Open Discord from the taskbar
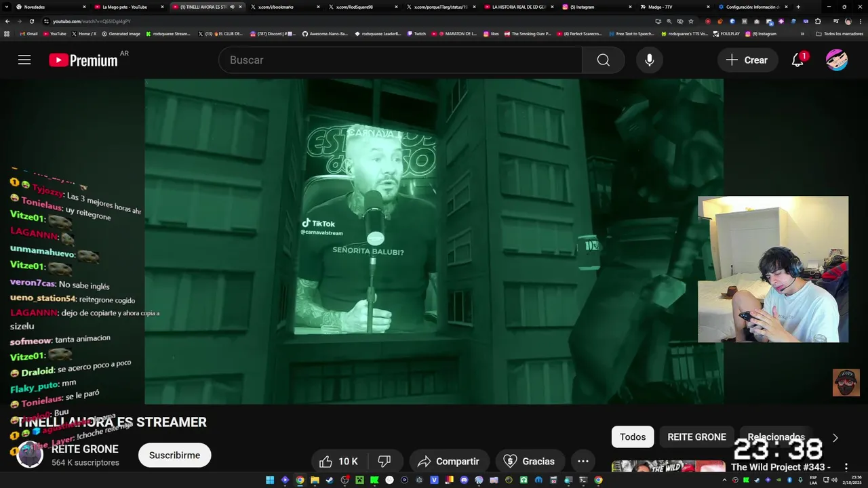 pos(465,480)
